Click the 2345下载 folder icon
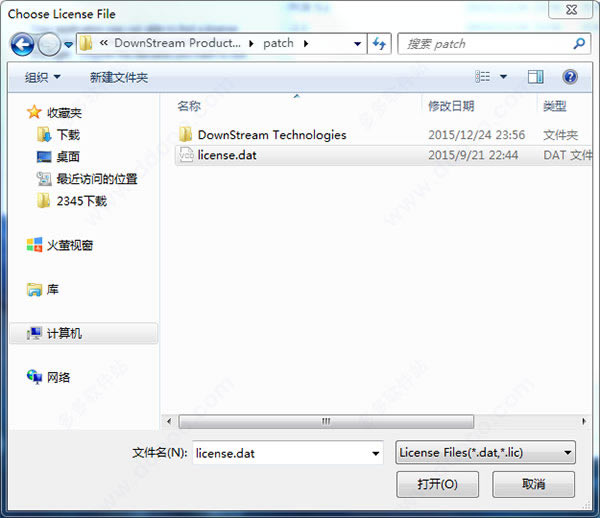The width and height of the screenshot is (600, 518). click(44, 200)
